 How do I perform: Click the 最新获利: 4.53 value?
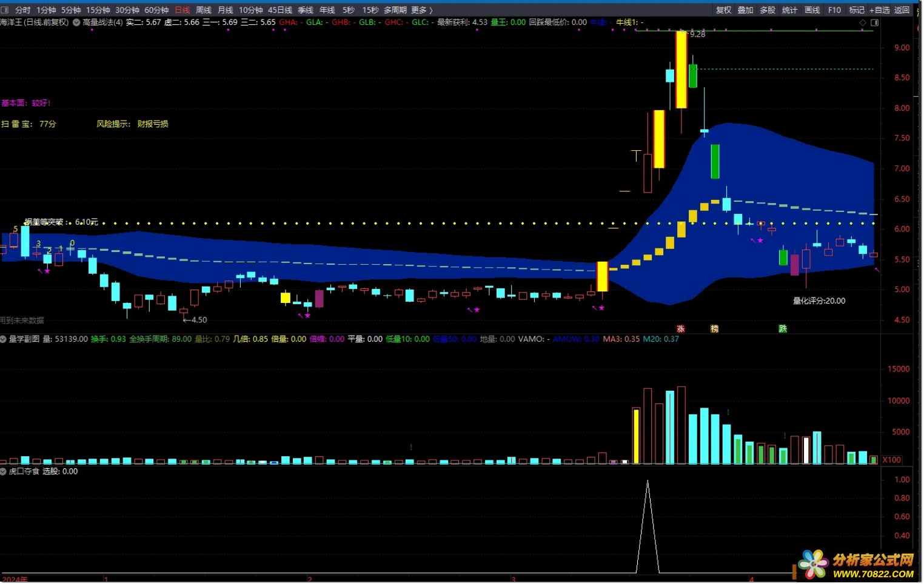click(x=463, y=22)
